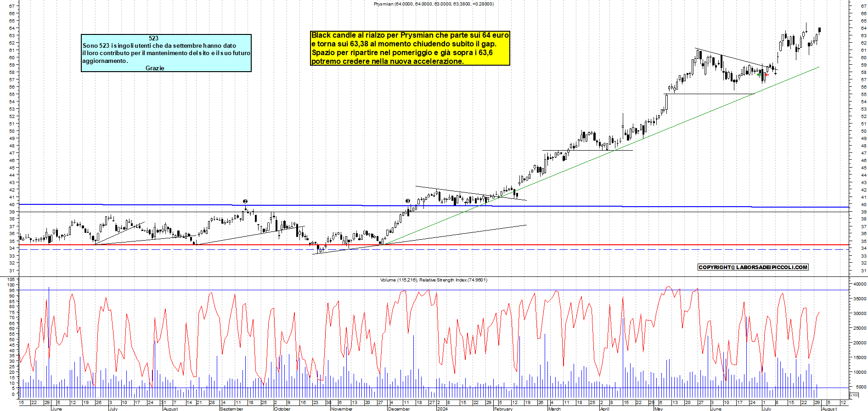Screen dimensions: 868x411
Task: Click the red-green arrow marker near July 2024 candles
Action: [762, 74]
